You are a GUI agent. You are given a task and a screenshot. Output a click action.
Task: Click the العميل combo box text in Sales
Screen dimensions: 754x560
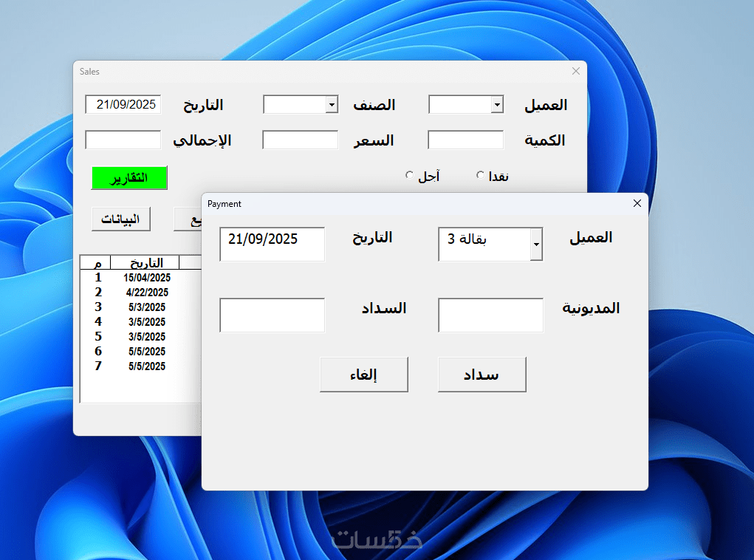pos(460,104)
